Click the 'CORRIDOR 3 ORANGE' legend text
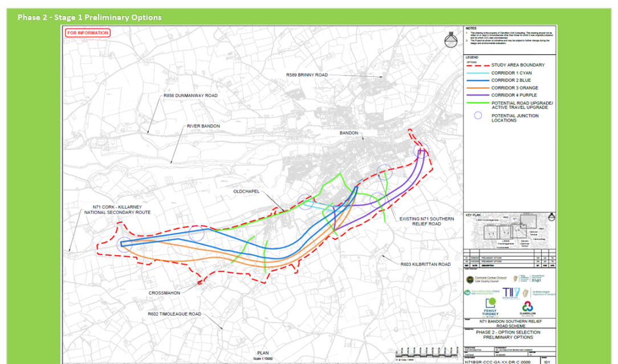The height and width of the screenshot is (364, 618). coord(515,88)
